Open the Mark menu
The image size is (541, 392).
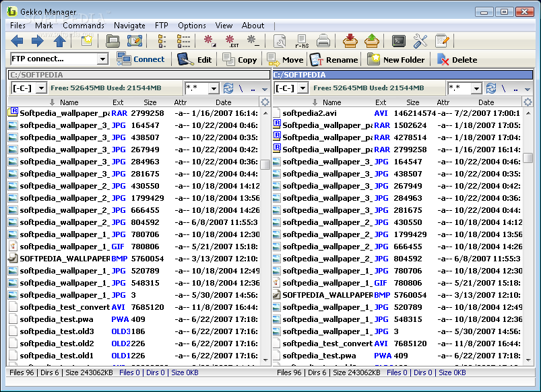click(x=44, y=26)
